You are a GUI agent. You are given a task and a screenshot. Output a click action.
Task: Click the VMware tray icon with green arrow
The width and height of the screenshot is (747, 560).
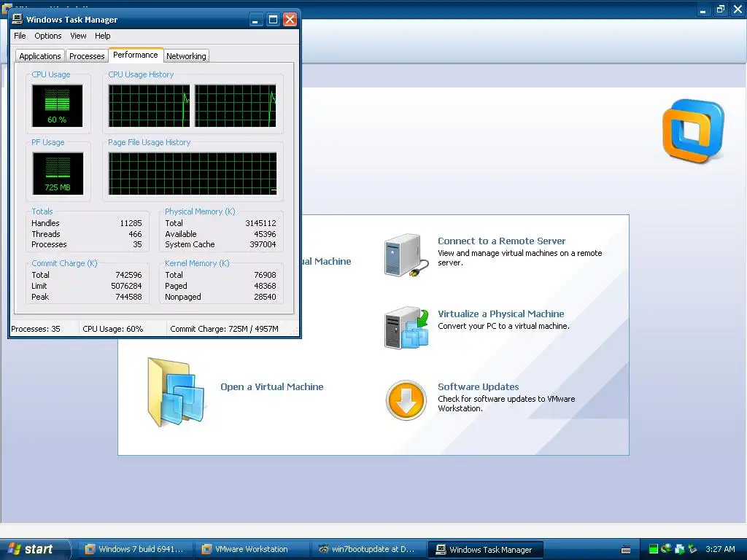pyautogui.click(x=679, y=549)
